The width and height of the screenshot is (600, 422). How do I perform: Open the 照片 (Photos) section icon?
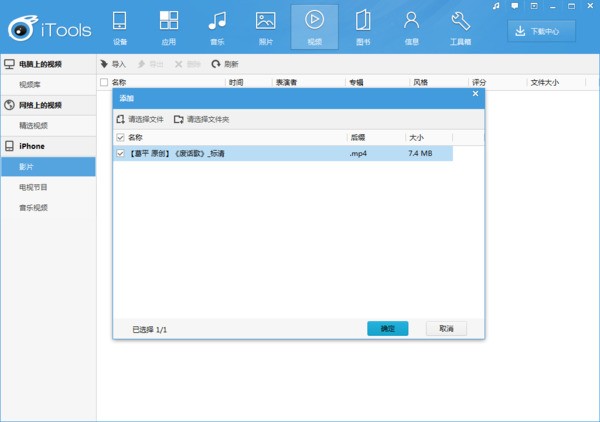(266, 27)
